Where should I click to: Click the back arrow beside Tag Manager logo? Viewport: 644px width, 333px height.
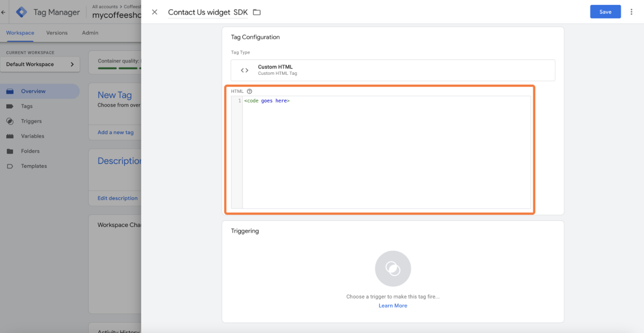pyautogui.click(x=4, y=13)
